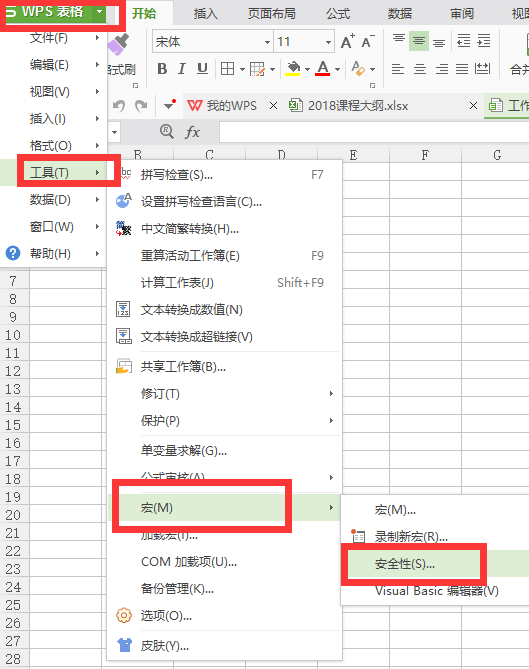Click the increase font size icon
529x669 pixels.
(348, 41)
